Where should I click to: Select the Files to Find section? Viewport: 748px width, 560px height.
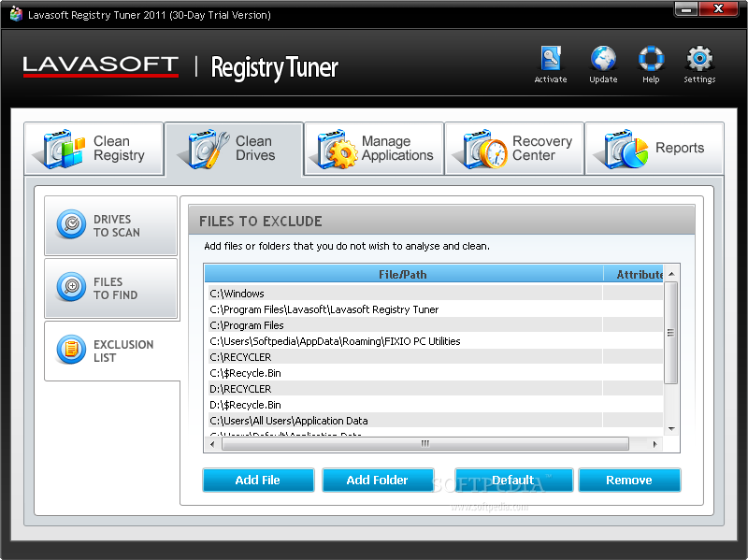110,288
